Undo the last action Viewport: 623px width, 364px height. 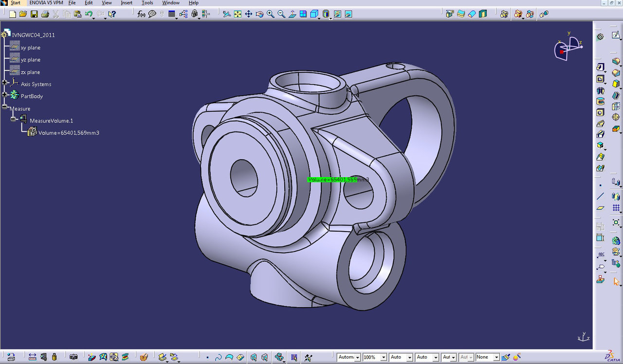point(89,14)
